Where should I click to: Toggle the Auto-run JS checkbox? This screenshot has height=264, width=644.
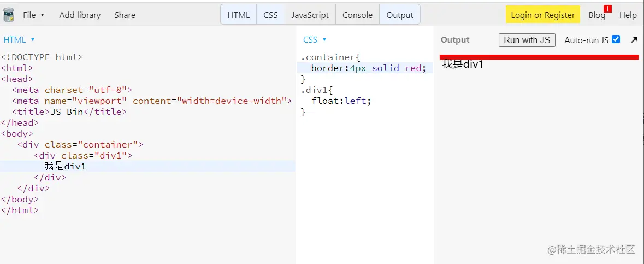click(x=616, y=39)
